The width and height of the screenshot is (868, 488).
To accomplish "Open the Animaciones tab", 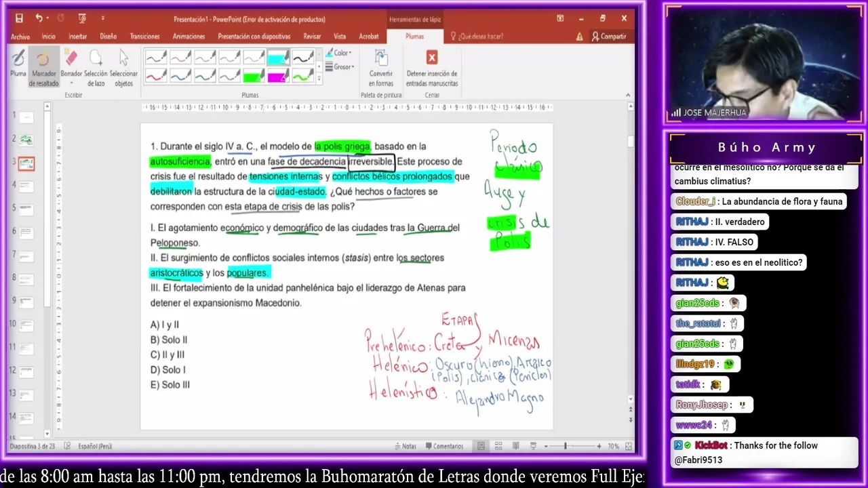I will [189, 37].
